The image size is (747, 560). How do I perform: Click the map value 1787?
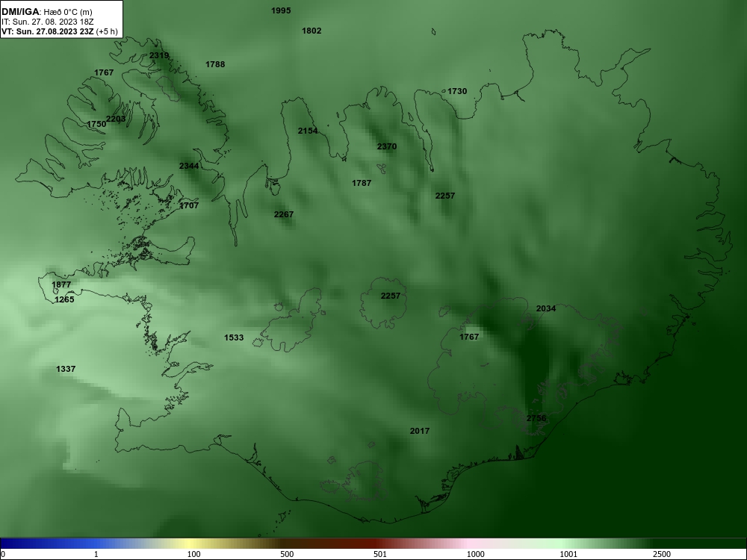[362, 182]
